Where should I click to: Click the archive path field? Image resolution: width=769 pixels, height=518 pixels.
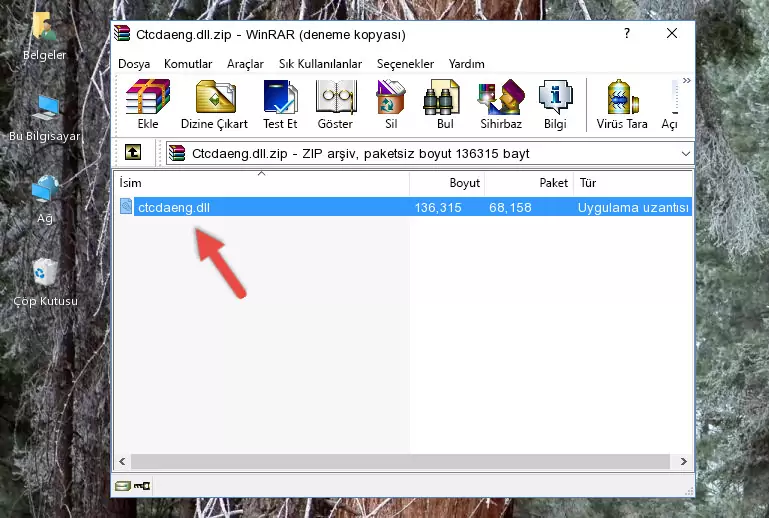pyautogui.click(x=429, y=154)
